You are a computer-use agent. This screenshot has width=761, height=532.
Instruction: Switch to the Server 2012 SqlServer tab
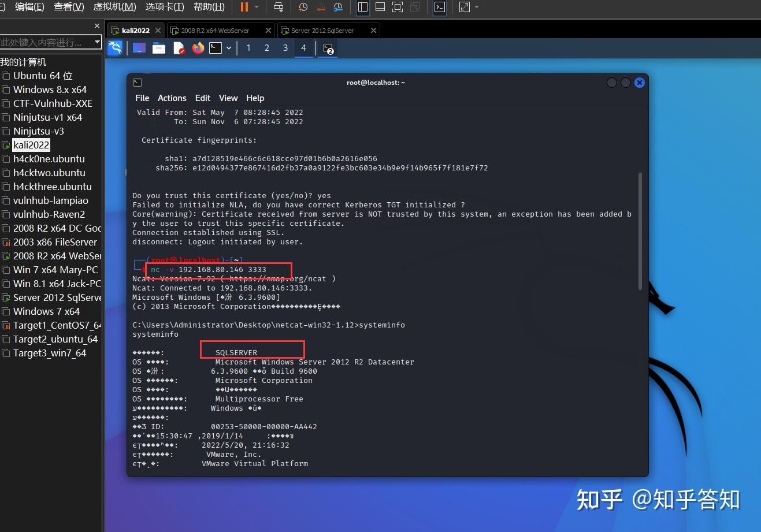coord(324,30)
